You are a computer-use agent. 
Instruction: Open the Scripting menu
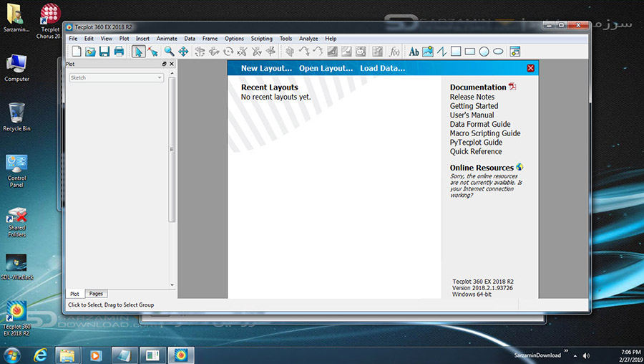click(x=262, y=39)
